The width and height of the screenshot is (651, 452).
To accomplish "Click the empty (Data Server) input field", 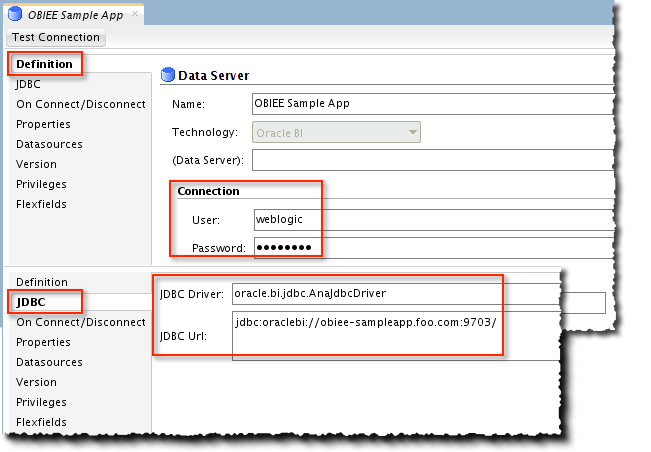I will [x=433, y=160].
